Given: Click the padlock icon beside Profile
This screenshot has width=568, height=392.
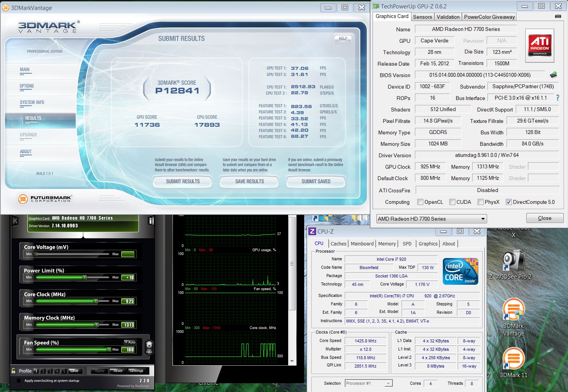Looking at the screenshot, I should pos(13,371).
